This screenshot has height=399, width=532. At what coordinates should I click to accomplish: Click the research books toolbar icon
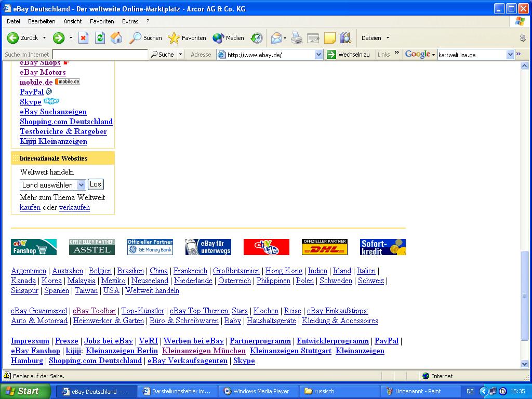click(x=345, y=38)
